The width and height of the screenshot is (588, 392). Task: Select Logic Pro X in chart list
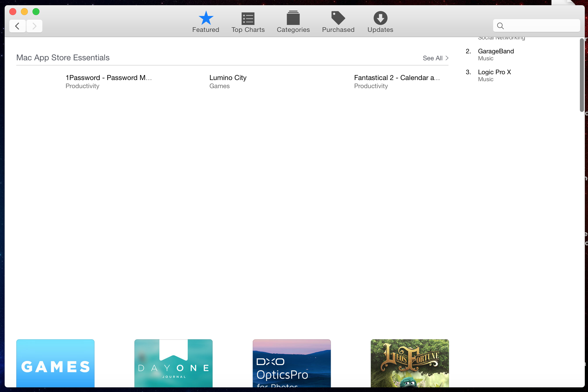coord(494,72)
